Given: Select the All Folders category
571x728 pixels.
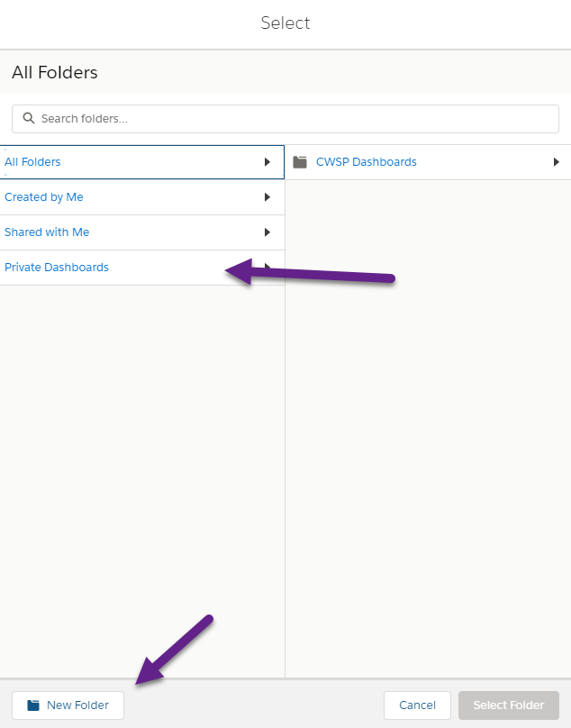Looking at the screenshot, I should point(142,162).
